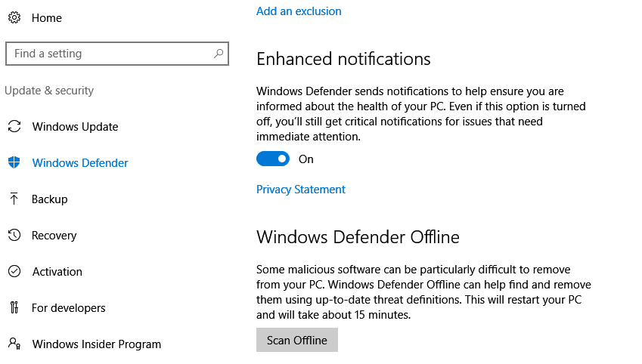Click the Windows Insider Program person icon
This screenshot has width=642, height=364.
tap(14, 344)
